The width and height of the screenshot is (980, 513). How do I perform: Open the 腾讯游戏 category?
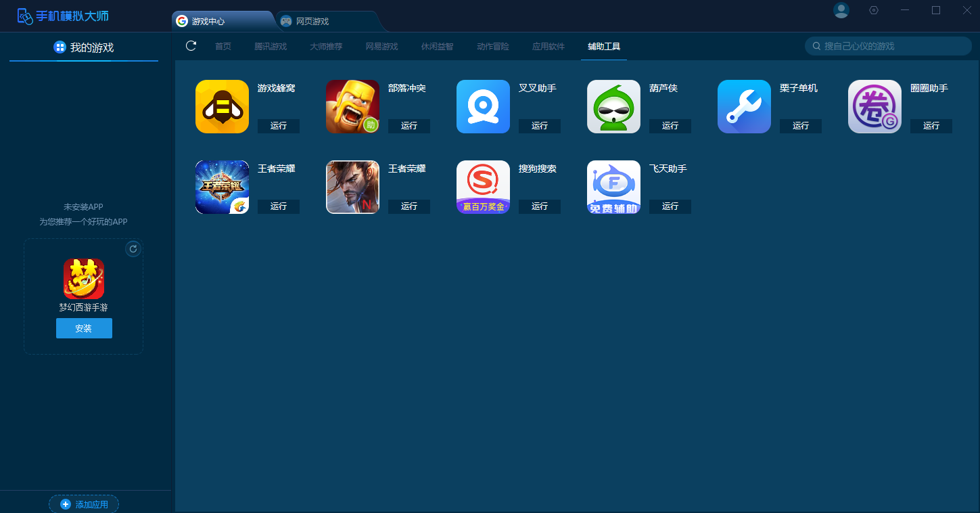(x=271, y=47)
